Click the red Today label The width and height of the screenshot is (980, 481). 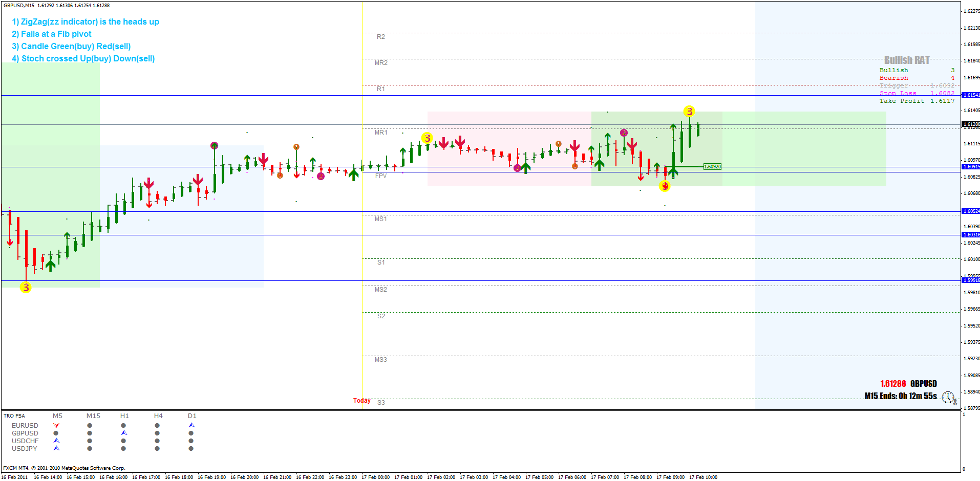tap(362, 401)
